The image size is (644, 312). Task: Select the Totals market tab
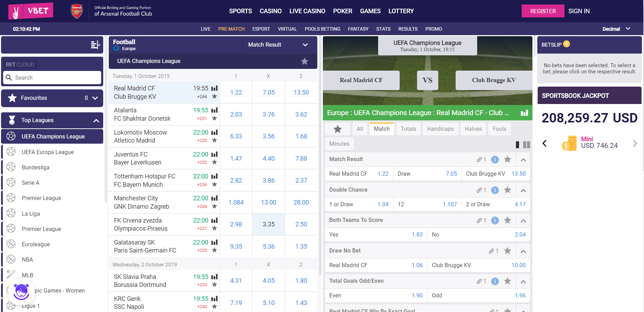coord(408,129)
